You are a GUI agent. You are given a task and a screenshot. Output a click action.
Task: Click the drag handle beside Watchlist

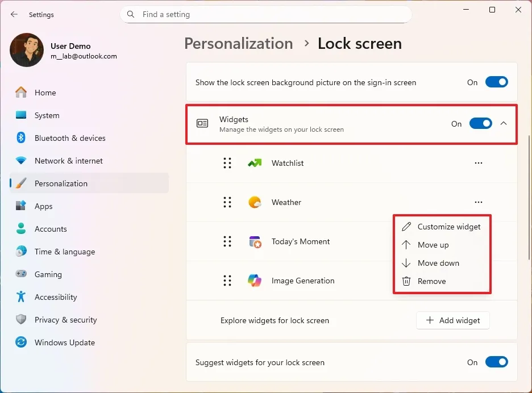click(227, 163)
